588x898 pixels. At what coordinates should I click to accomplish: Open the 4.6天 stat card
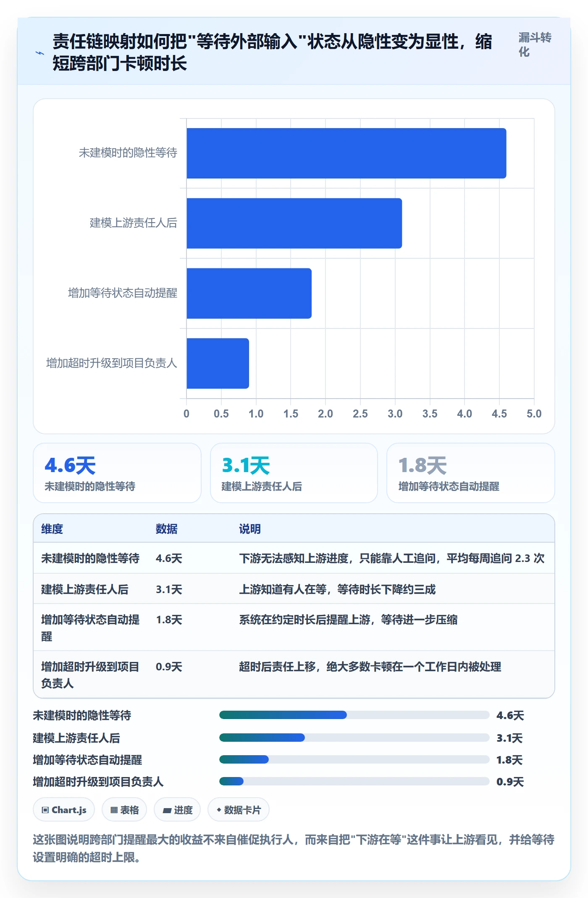coord(117,473)
